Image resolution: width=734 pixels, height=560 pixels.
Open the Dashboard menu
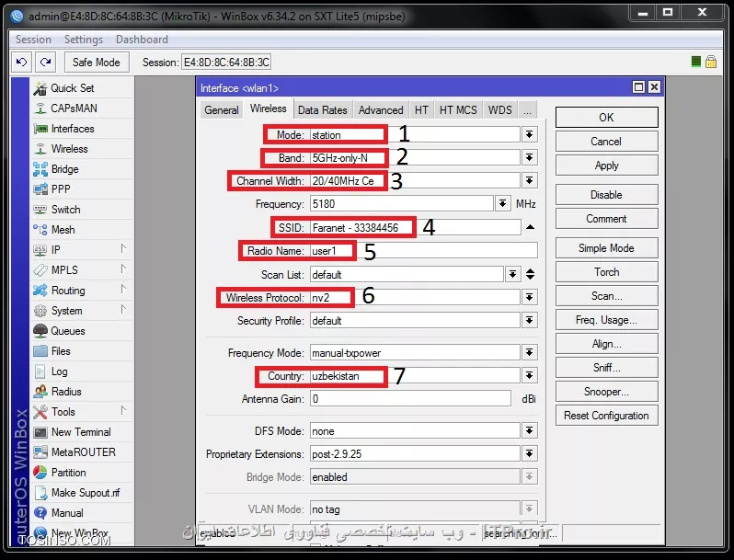click(142, 40)
